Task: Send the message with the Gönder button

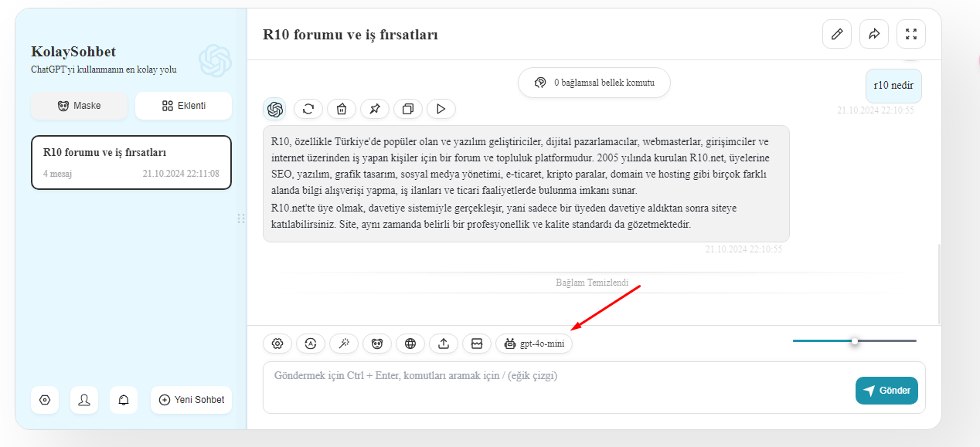Action: [887, 390]
